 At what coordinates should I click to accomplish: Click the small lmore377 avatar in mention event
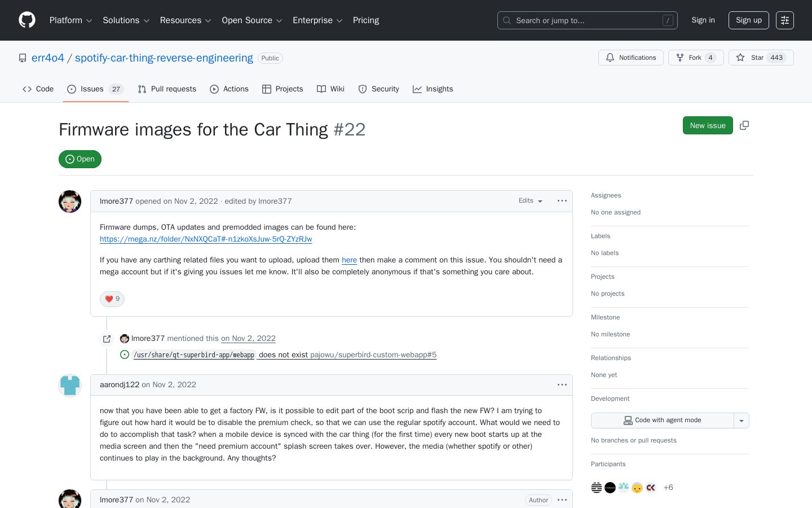coord(125,339)
